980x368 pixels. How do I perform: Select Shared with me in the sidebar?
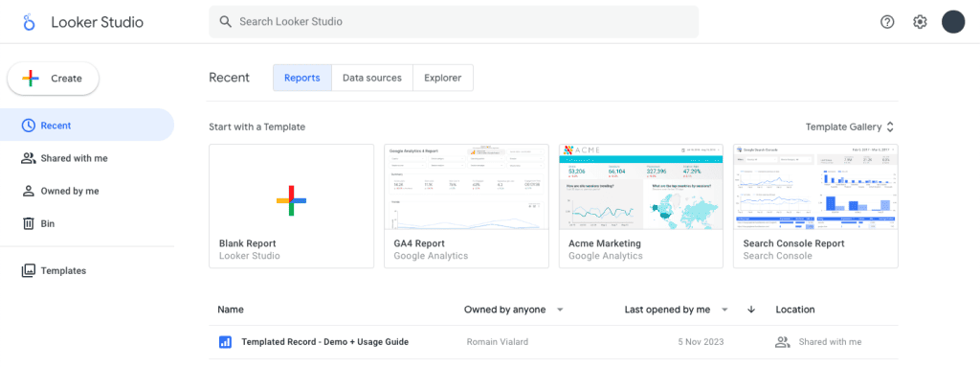pyautogui.click(x=87, y=158)
